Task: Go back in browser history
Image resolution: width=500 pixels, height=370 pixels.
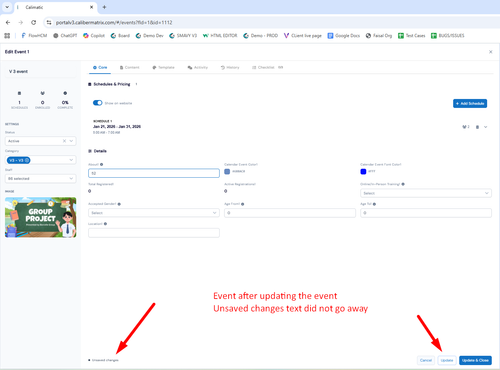Action: point(8,22)
